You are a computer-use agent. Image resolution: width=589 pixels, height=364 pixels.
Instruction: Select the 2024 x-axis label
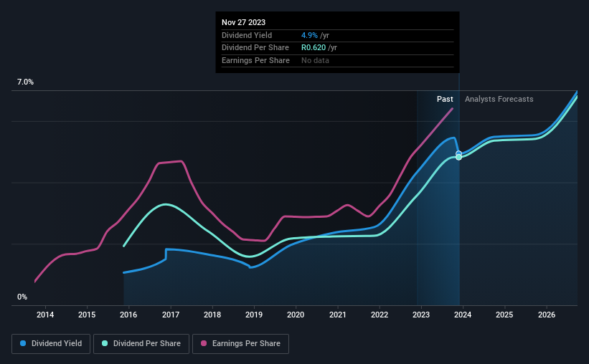coord(463,315)
